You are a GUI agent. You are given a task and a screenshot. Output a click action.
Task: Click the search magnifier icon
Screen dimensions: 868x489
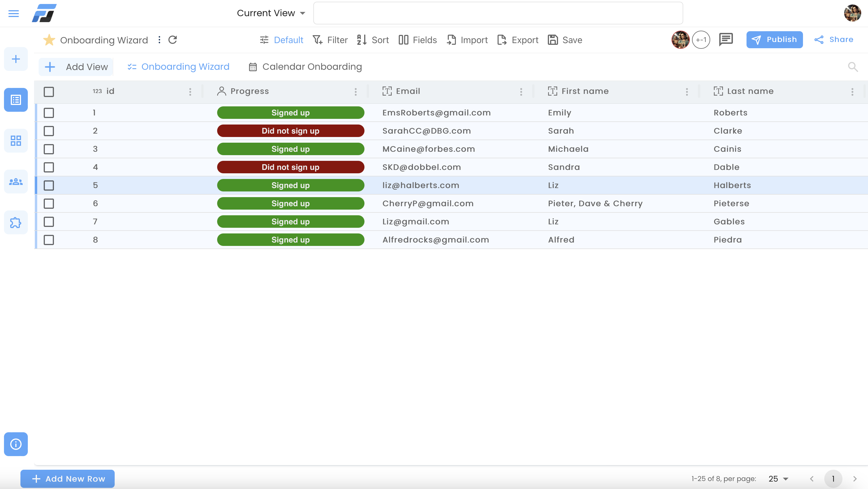point(853,67)
